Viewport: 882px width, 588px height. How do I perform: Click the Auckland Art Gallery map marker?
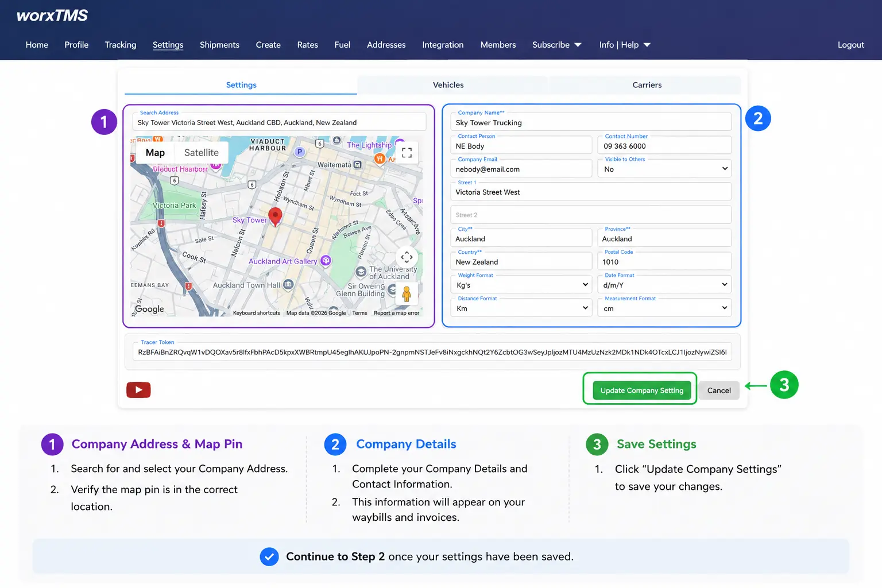click(x=326, y=261)
